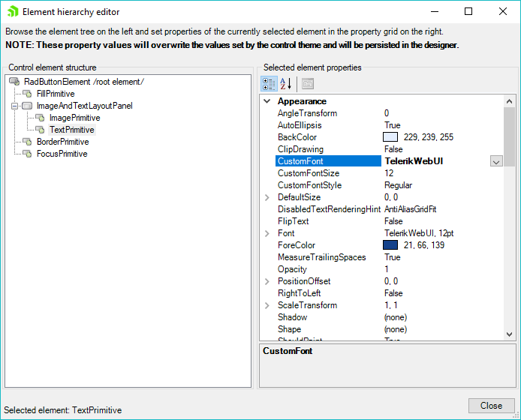521x420 pixels.
Task: Click the property grid scroll down arrow
Action: tap(509, 334)
